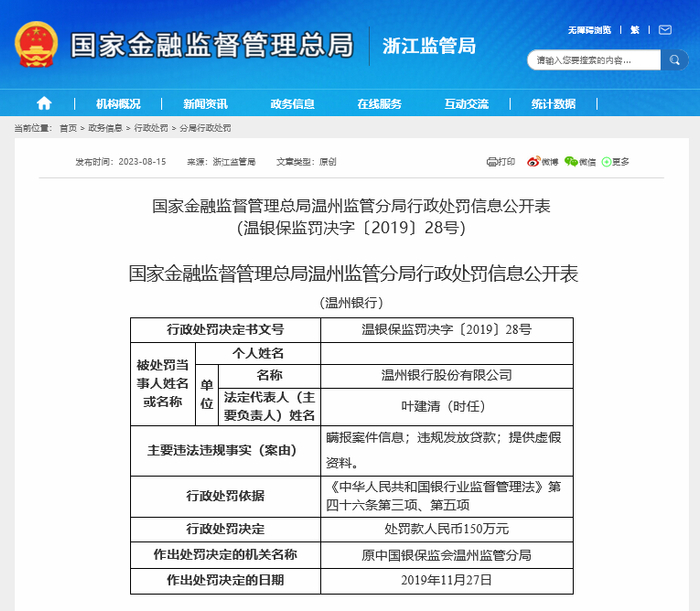Viewport: 700px width, 611px height.
Task: Click 分局行政处罚 in breadcrumb
Action: point(205,128)
